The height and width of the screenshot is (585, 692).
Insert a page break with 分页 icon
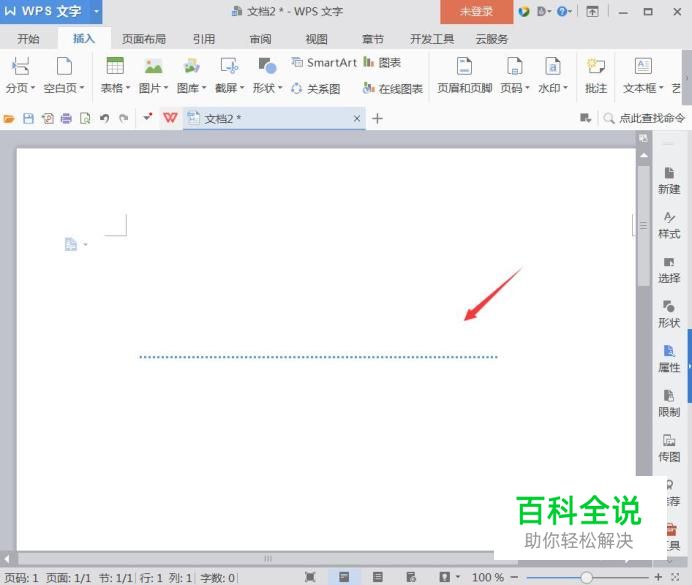pyautogui.click(x=20, y=66)
